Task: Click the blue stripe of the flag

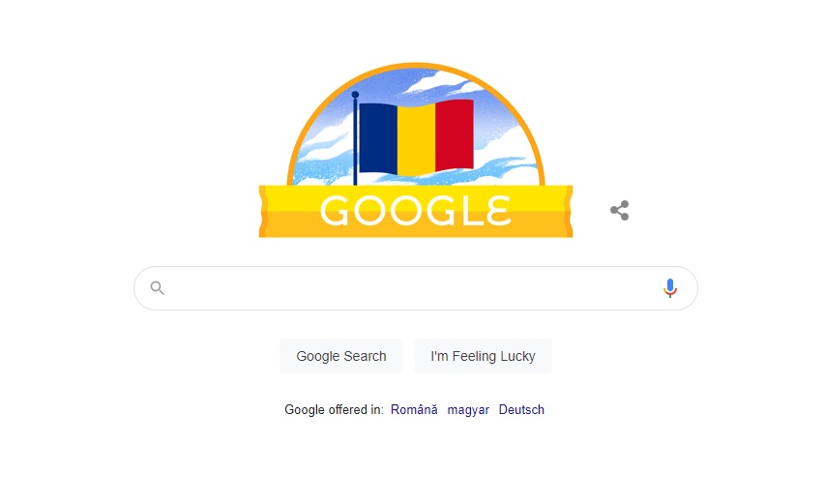Action: (378, 137)
